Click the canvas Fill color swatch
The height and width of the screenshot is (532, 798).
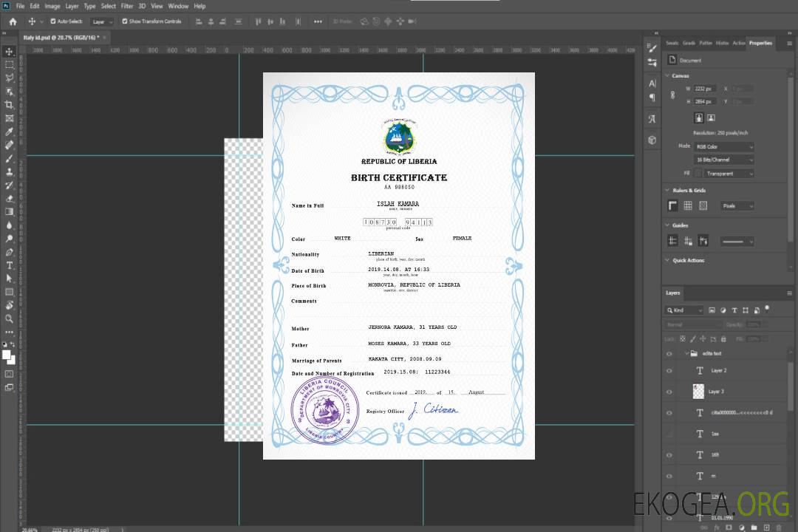(x=698, y=174)
